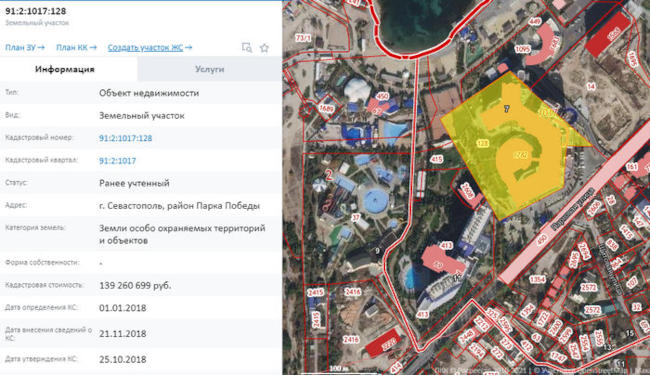Open cadastral quarter 91:2:1017 link
The height and width of the screenshot is (375, 650).
[117, 161]
